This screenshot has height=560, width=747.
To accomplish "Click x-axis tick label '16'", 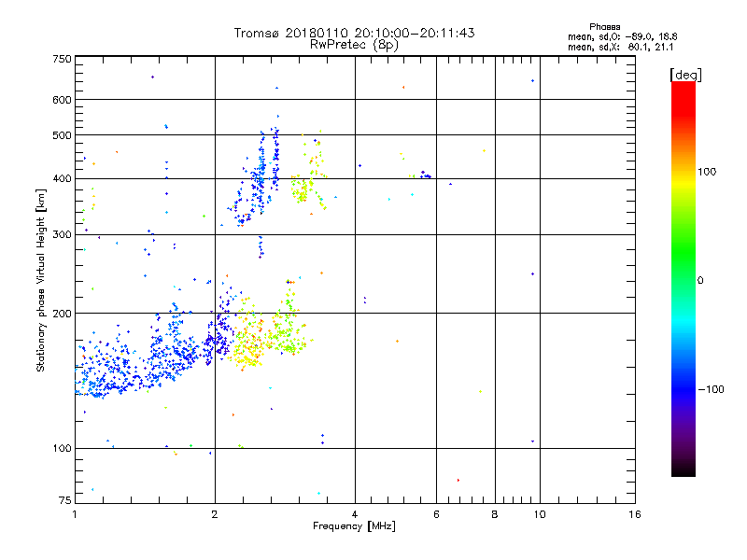I will tap(635, 514).
